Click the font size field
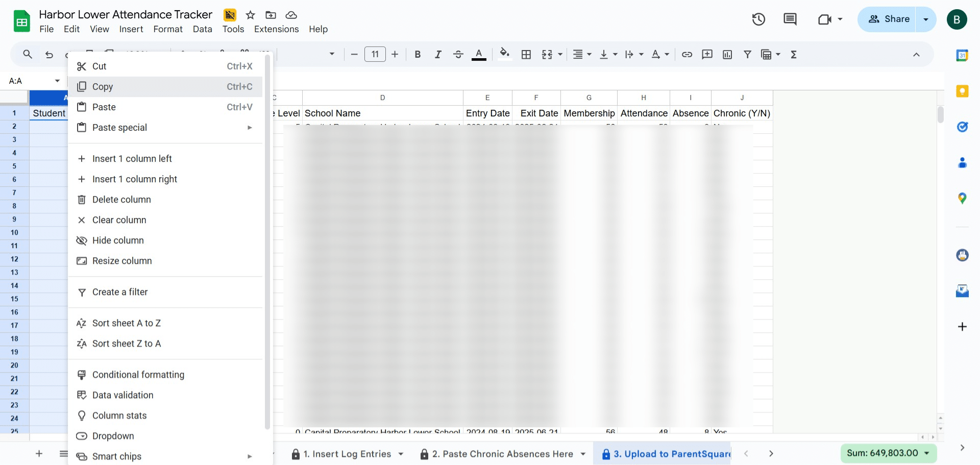The width and height of the screenshot is (980, 465). 375,54
